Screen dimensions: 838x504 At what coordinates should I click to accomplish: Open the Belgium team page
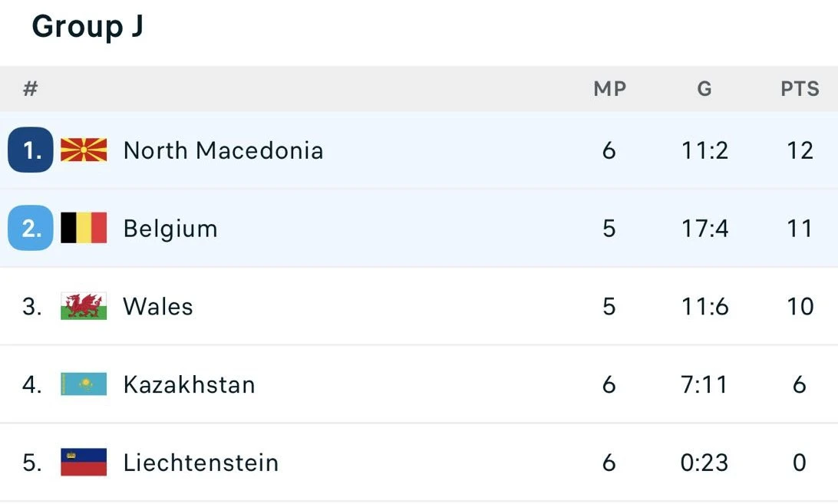click(x=170, y=229)
